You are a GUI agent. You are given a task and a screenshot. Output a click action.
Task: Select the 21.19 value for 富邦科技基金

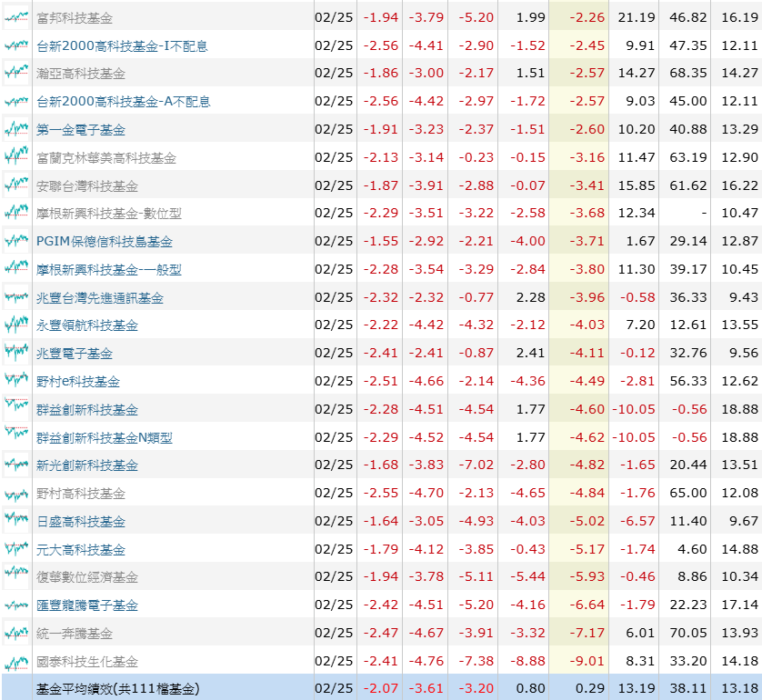(x=637, y=17)
